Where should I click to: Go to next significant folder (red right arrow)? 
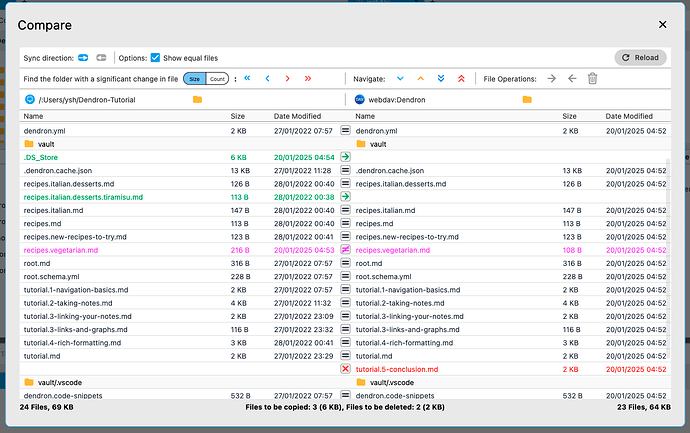[x=287, y=78]
